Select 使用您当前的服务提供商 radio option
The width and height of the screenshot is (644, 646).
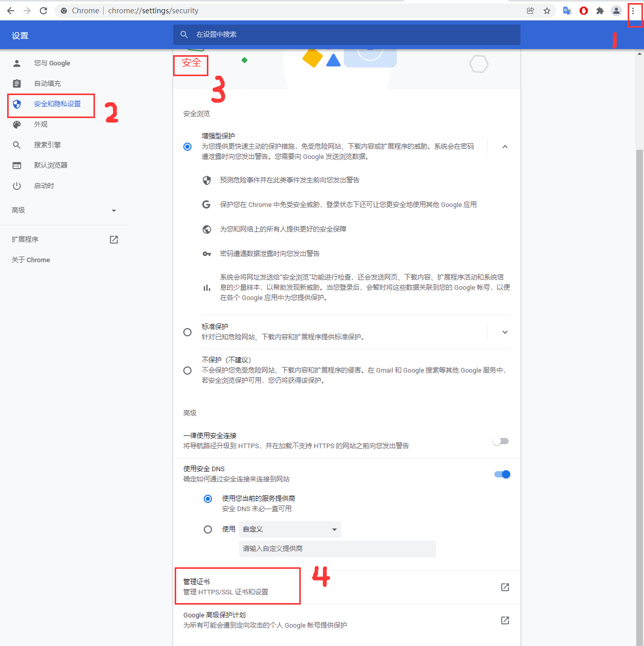tap(208, 499)
